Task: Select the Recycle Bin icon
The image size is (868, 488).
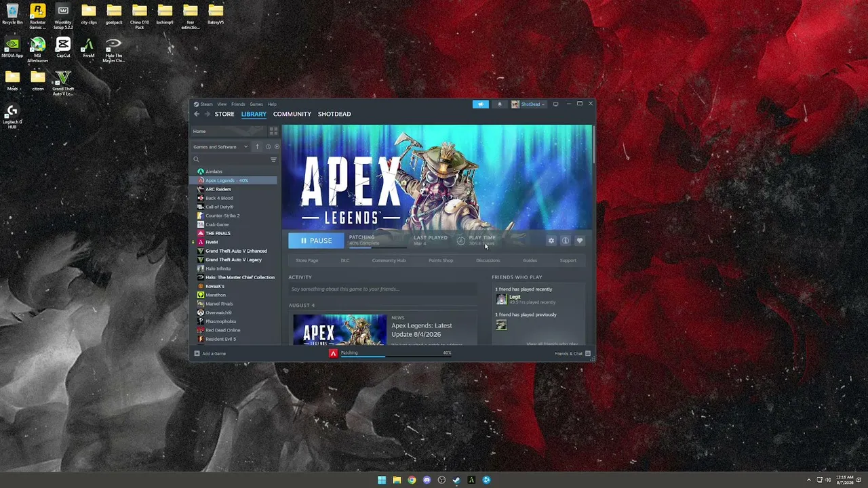Action: (12, 14)
